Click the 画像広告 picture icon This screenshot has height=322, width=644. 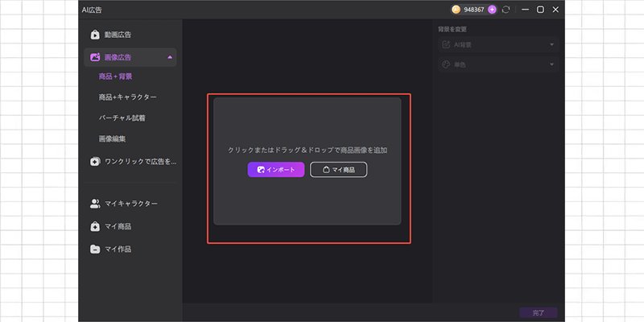click(x=95, y=57)
